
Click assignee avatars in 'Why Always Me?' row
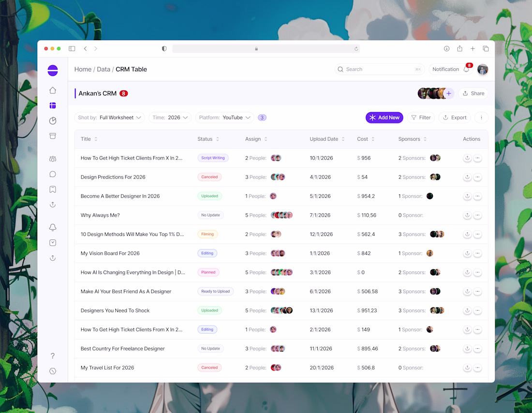281,215
